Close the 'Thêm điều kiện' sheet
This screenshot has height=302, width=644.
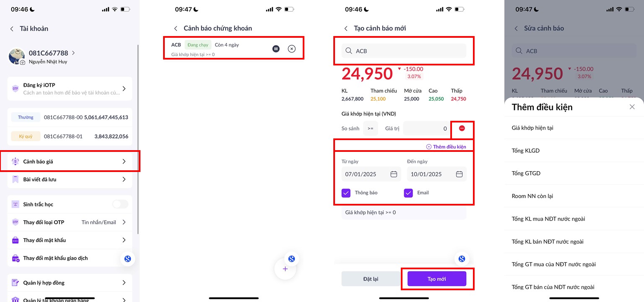632,107
